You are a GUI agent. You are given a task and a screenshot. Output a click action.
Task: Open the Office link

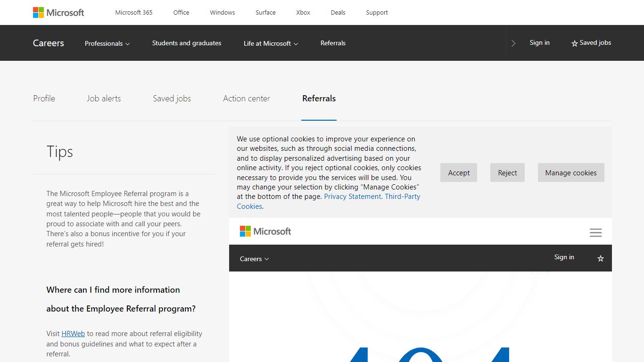181,13
